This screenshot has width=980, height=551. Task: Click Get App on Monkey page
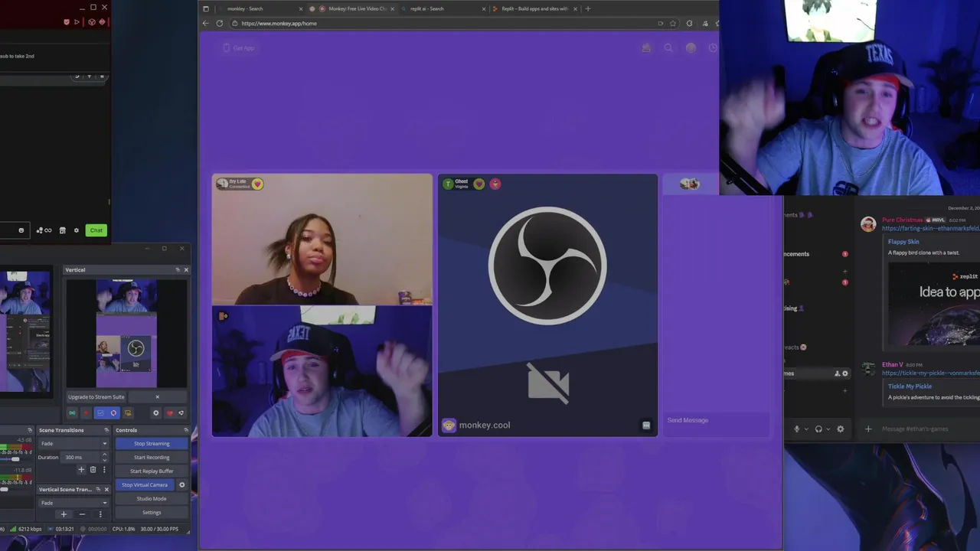pyautogui.click(x=238, y=47)
